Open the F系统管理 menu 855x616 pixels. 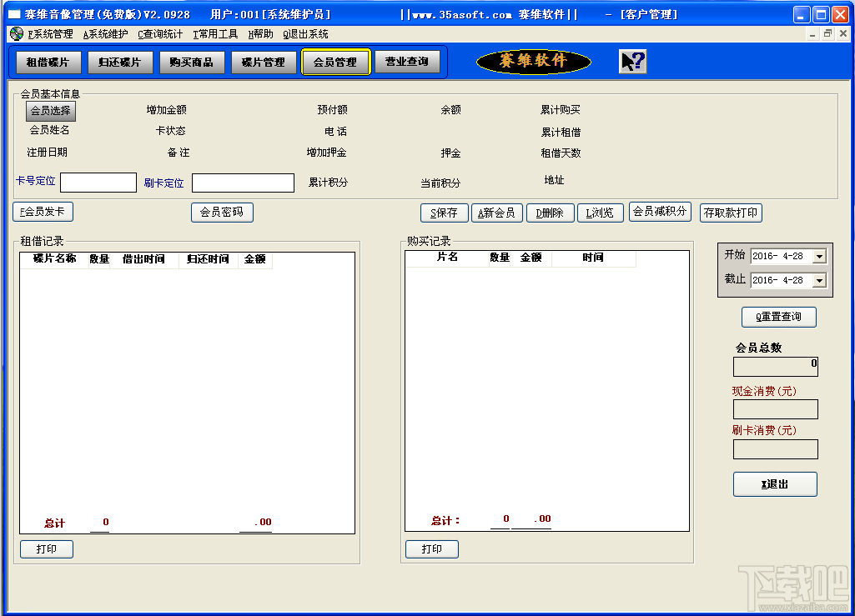[50, 34]
